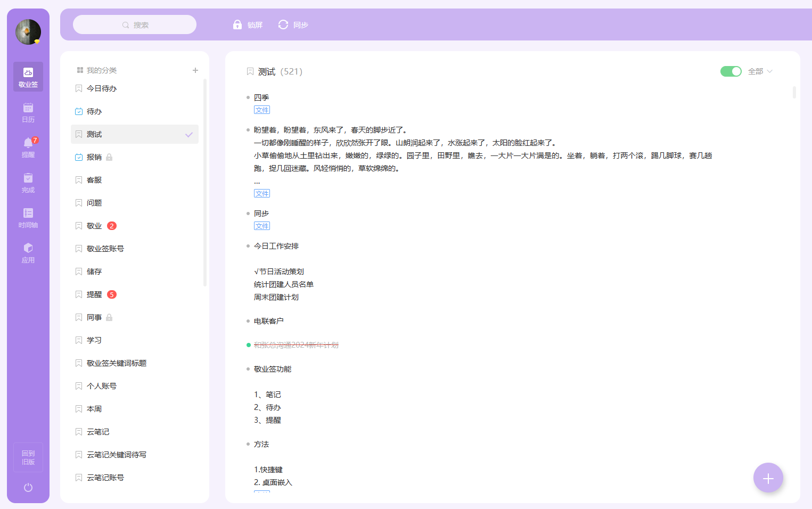The width and height of the screenshot is (812, 509).
Task: Open the user avatar profile
Action: [x=28, y=32]
